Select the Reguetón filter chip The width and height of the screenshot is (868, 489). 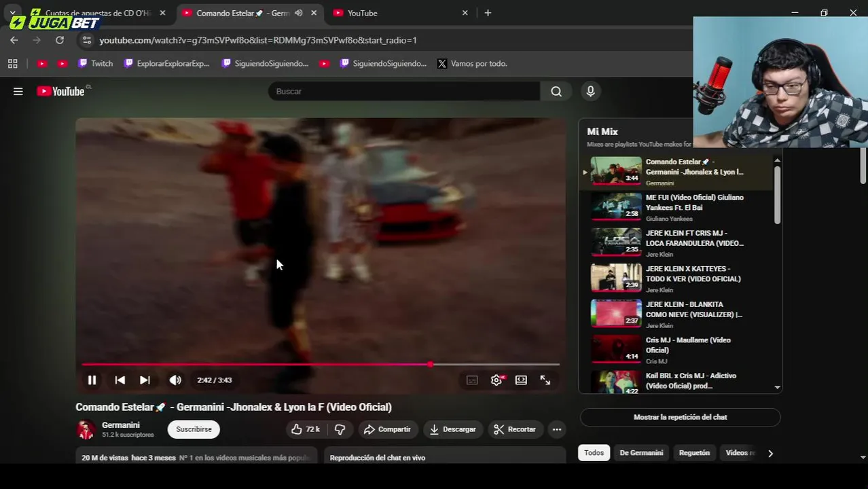tap(694, 453)
